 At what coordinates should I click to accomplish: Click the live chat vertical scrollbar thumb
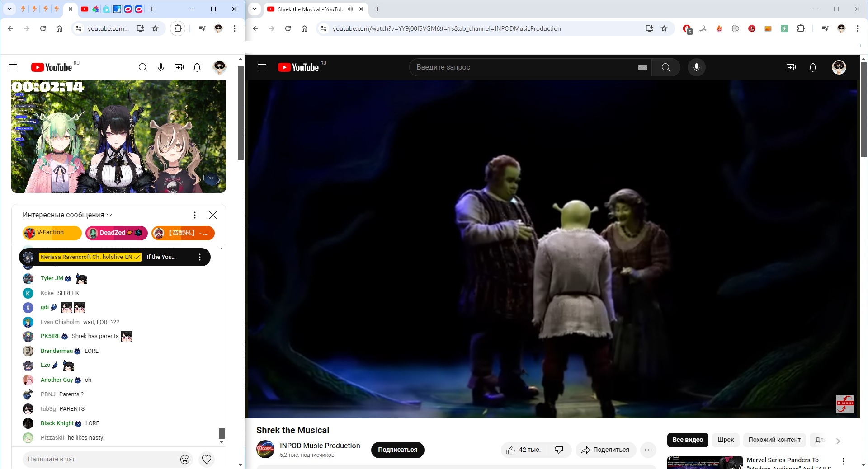point(222,433)
